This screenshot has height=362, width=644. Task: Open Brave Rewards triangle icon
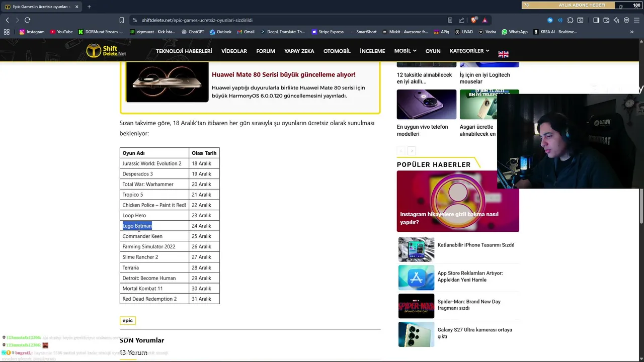point(485,20)
